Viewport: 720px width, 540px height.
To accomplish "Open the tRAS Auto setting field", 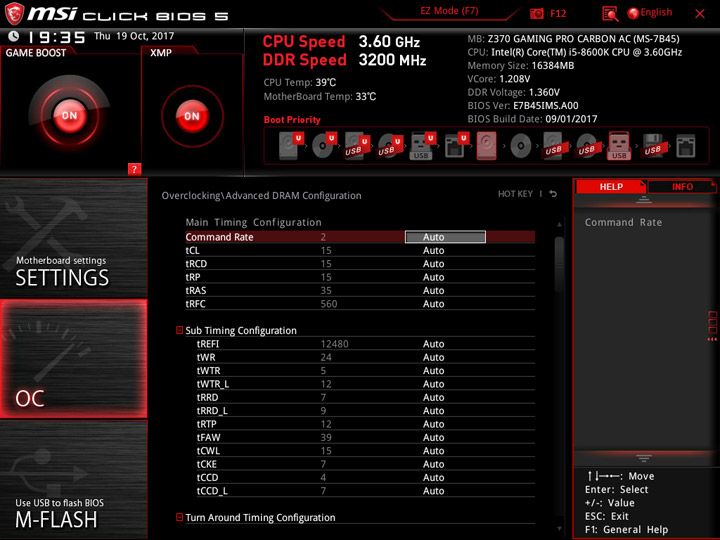I will click(x=433, y=290).
